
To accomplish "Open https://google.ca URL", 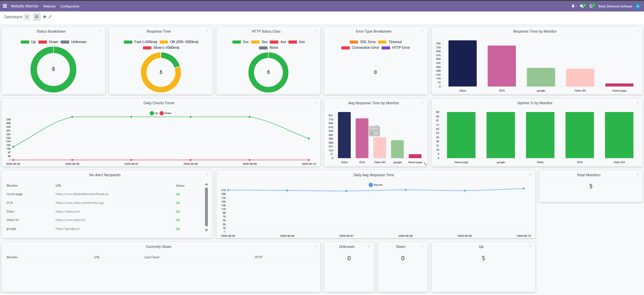I will tap(67, 229).
